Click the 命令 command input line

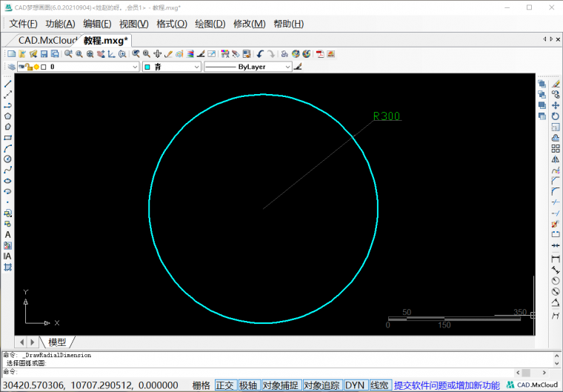pos(281,372)
